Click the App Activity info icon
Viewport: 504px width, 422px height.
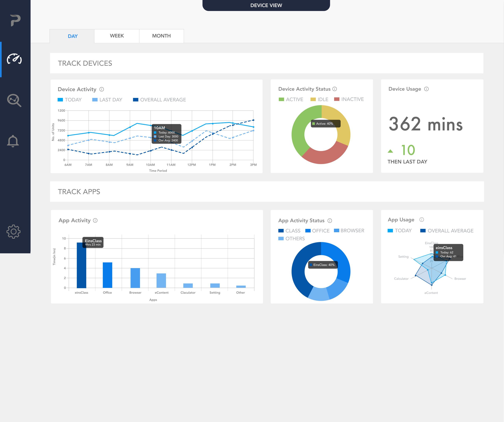coord(95,220)
